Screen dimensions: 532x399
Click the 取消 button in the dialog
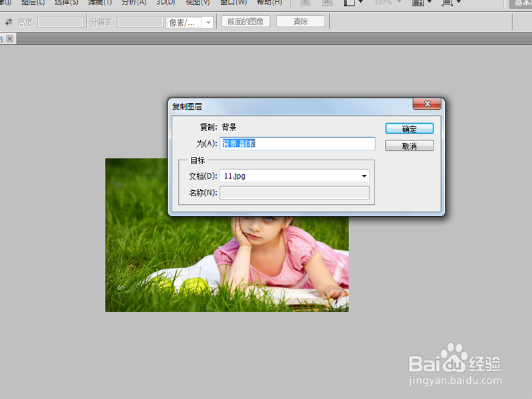409,146
